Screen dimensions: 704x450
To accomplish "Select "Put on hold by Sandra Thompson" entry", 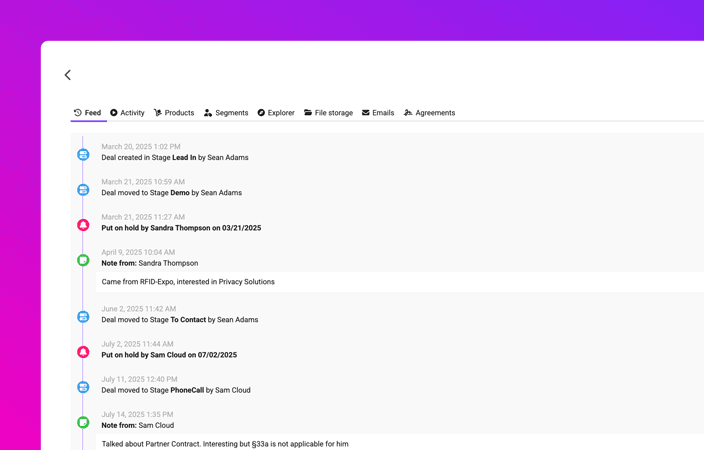I will pyautogui.click(x=181, y=228).
